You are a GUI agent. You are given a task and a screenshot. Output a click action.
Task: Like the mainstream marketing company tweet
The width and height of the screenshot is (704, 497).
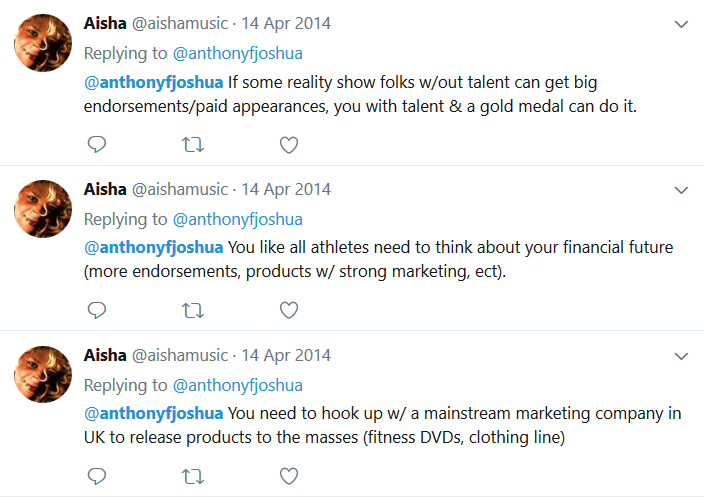pos(289,475)
